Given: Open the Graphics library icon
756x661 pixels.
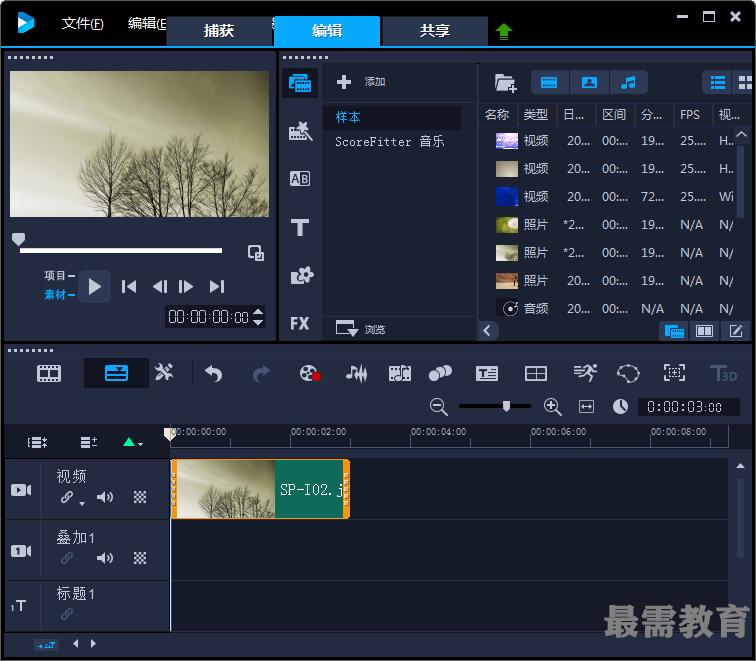Looking at the screenshot, I should 302,275.
